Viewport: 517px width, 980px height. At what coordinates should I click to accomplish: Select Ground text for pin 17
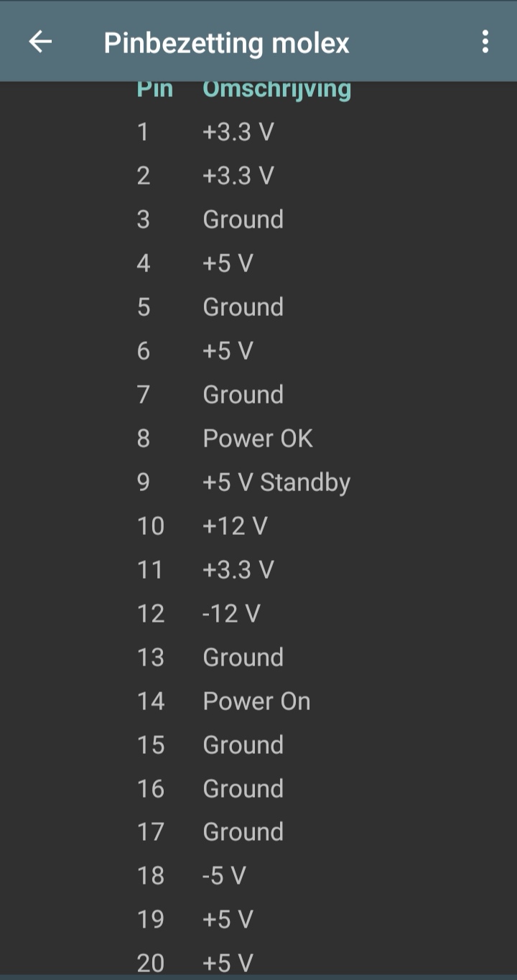click(243, 832)
